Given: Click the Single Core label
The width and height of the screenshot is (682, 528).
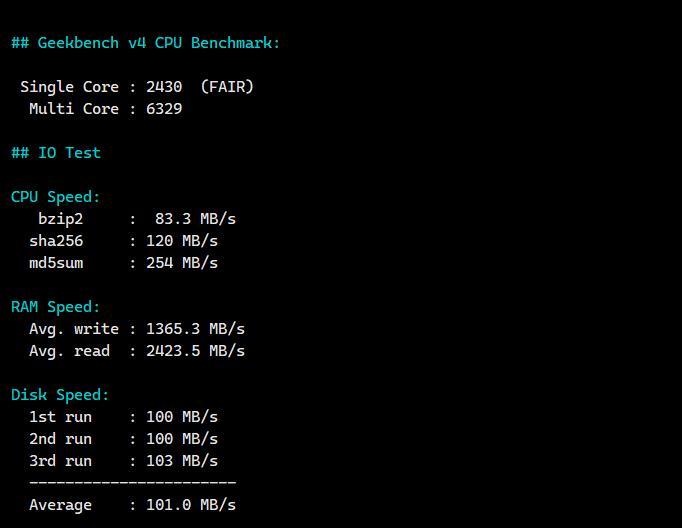Looking at the screenshot, I should pos(69,87).
